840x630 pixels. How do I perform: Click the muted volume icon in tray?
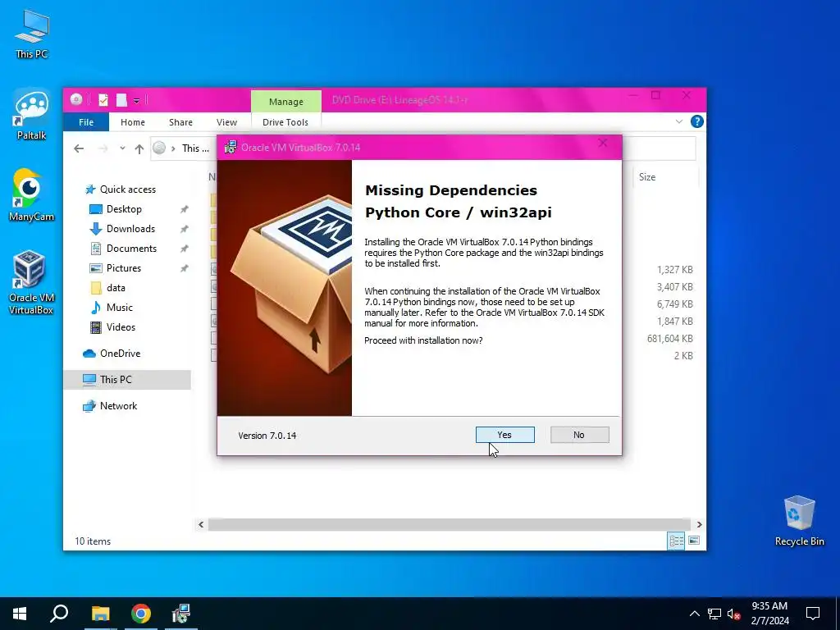point(733,614)
